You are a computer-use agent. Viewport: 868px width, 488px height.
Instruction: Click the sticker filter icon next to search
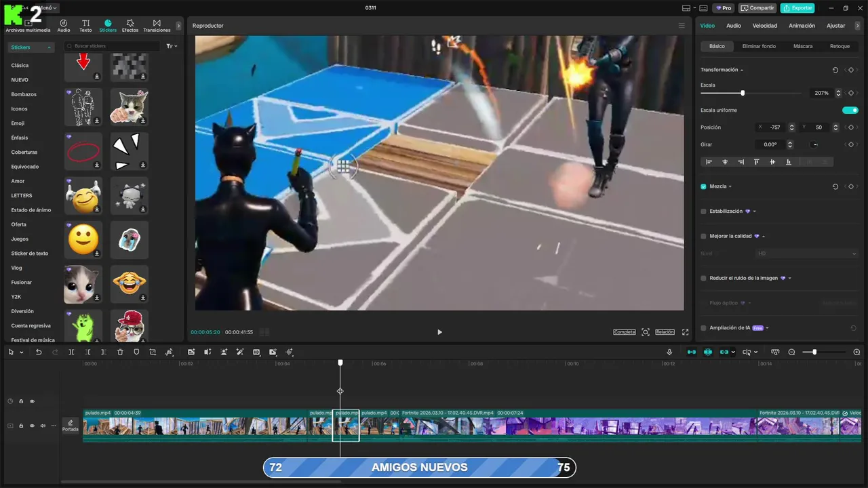coord(171,46)
